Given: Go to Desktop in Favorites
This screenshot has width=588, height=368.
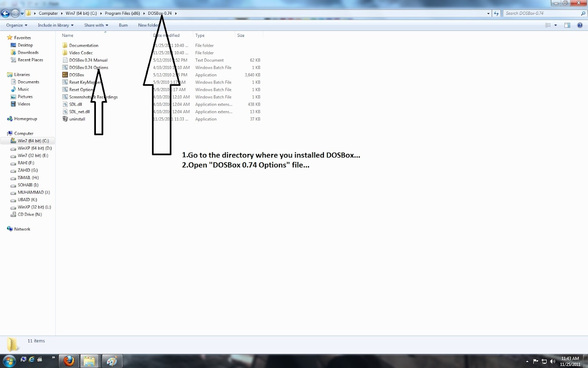Looking at the screenshot, I should point(25,45).
